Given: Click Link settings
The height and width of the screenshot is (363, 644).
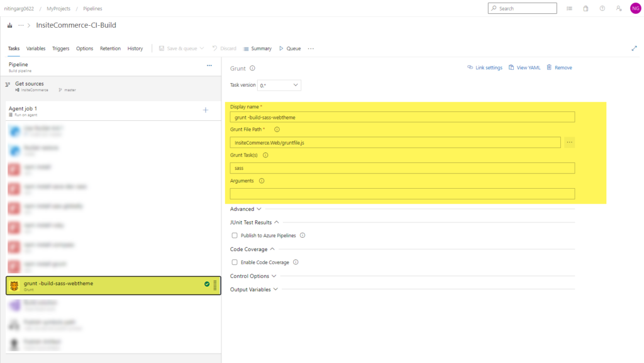Looking at the screenshot, I should pyautogui.click(x=485, y=68).
